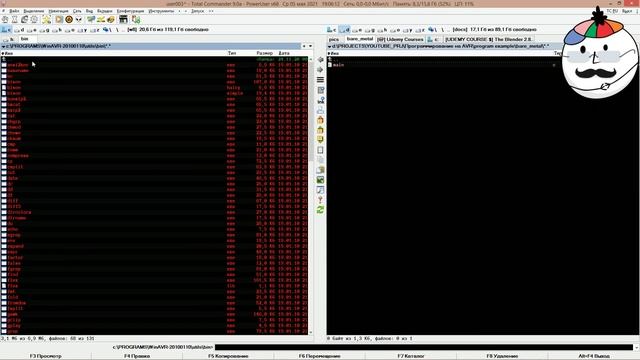The image size is (640, 360).
Task: Open the network neighborhood icon in the left drive bar
Action: (x=106, y=30)
